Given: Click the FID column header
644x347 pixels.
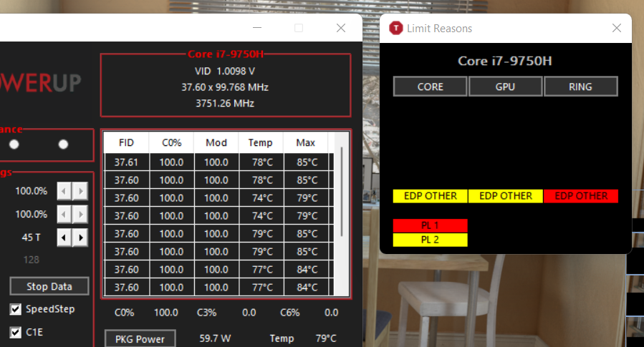Looking at the screenshot, I should [126, 143].
